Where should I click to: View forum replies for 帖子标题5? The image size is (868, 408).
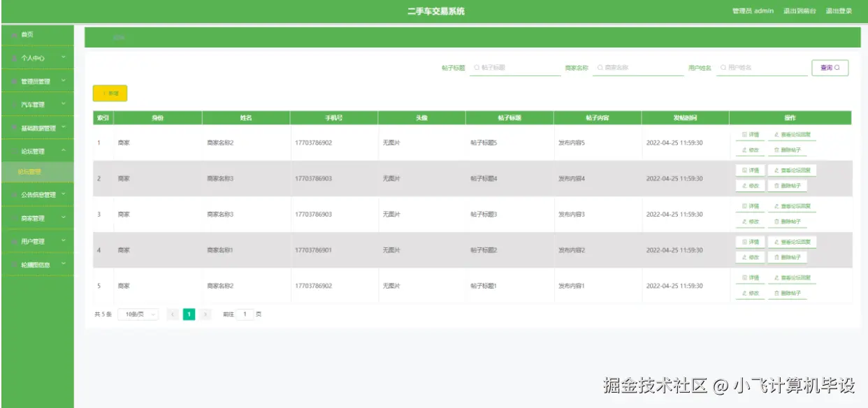792,135
